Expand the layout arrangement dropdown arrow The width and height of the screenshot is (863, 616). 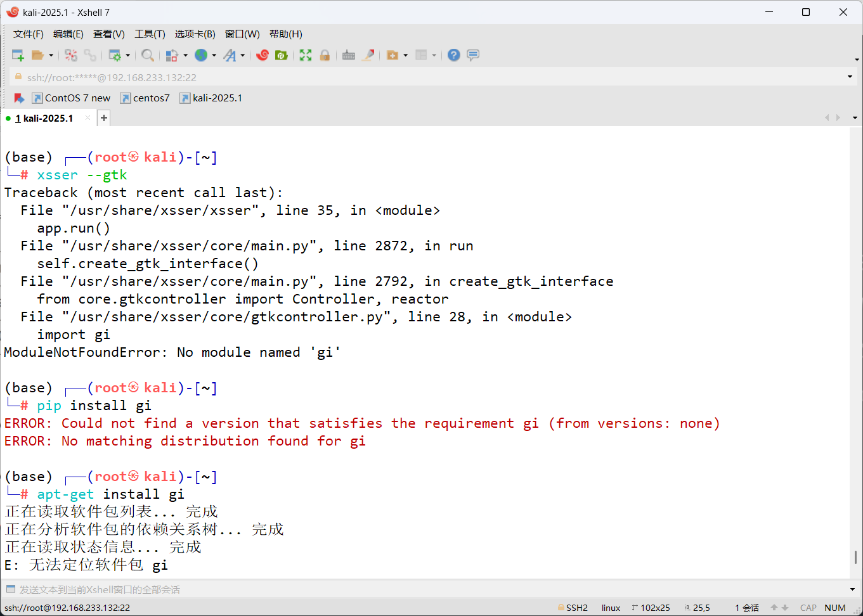click(434, 55)
